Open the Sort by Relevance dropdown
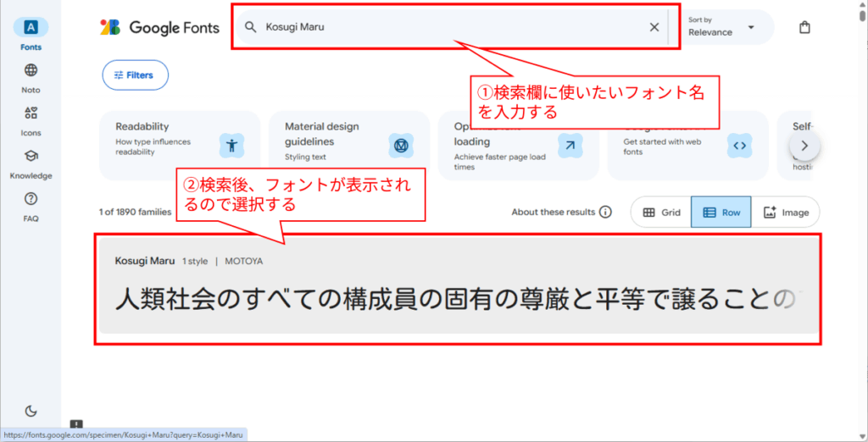Viewport: 868px width, 442px height. pos(724,27)
